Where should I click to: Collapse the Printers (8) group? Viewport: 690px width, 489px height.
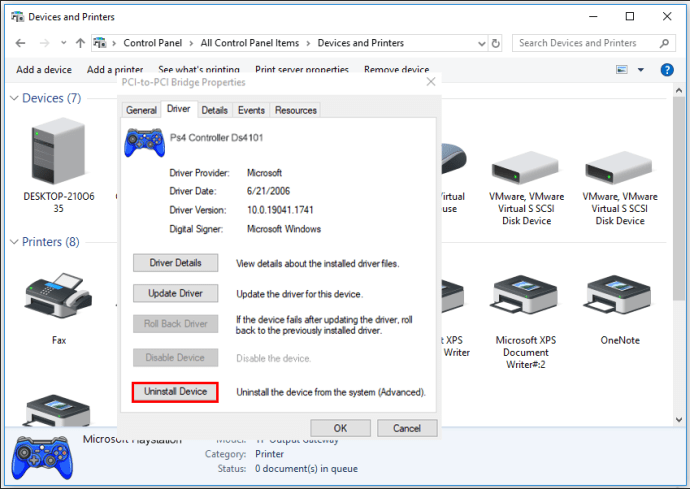point(14,242)
